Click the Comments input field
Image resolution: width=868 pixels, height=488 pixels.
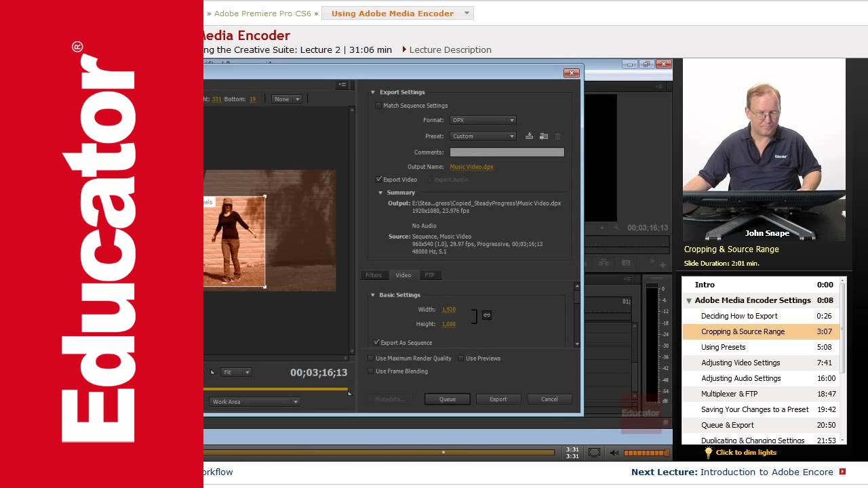pyautogui.click(x=507, y=152)
